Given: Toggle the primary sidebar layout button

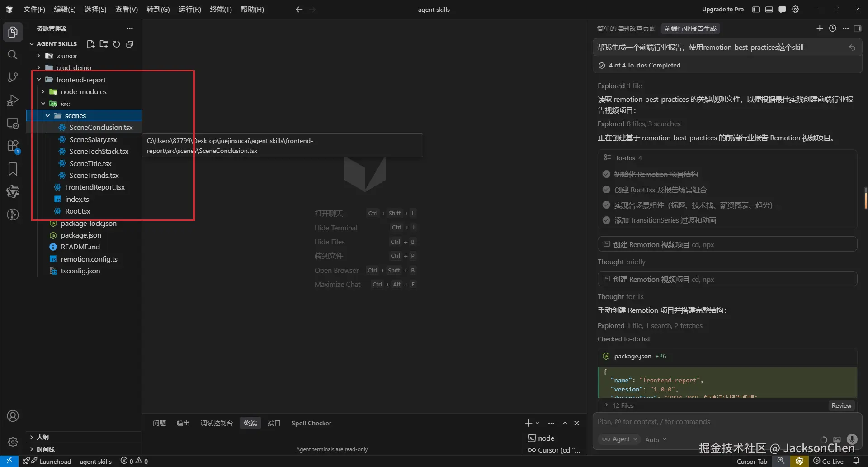Looking at the screenshot, I should pos(756,10).
